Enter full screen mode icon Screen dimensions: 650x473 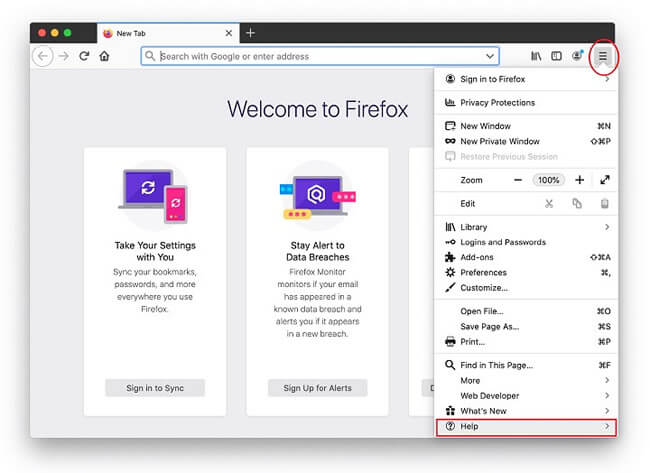pyautogui.click(x=605, y=180)
